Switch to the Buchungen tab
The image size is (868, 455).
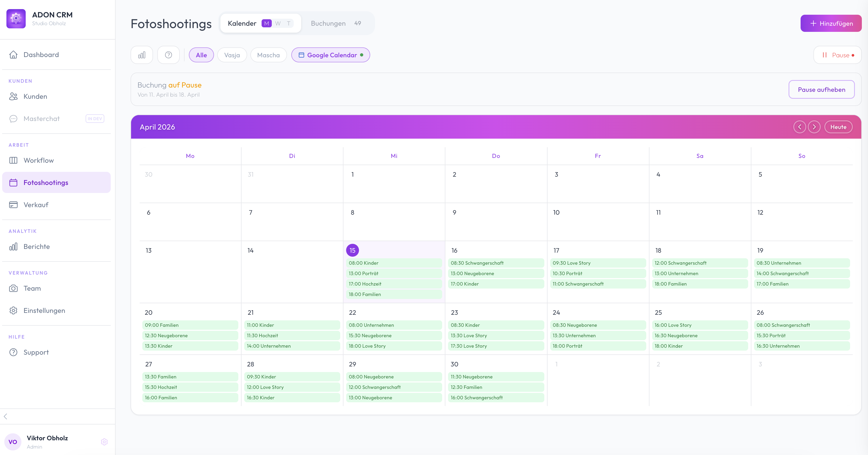328,23
